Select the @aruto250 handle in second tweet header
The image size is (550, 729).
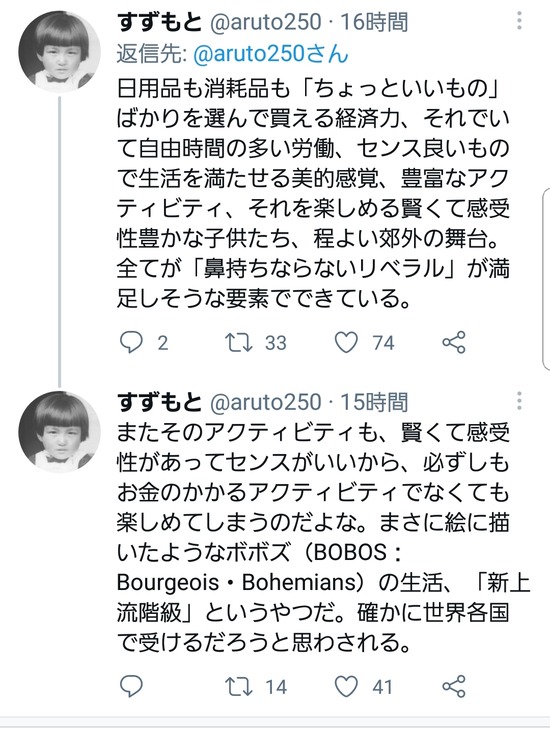click(265, 403)
